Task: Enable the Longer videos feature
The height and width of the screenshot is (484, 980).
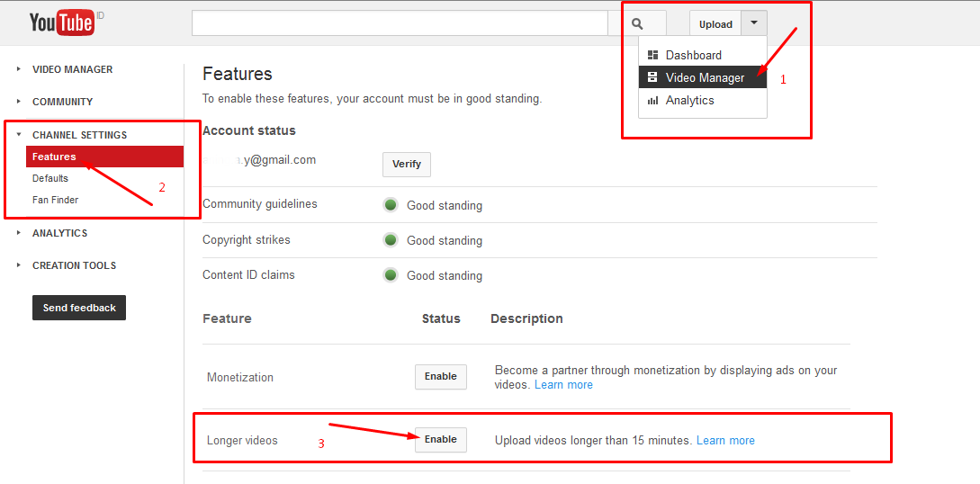Action: click(441, 439)
